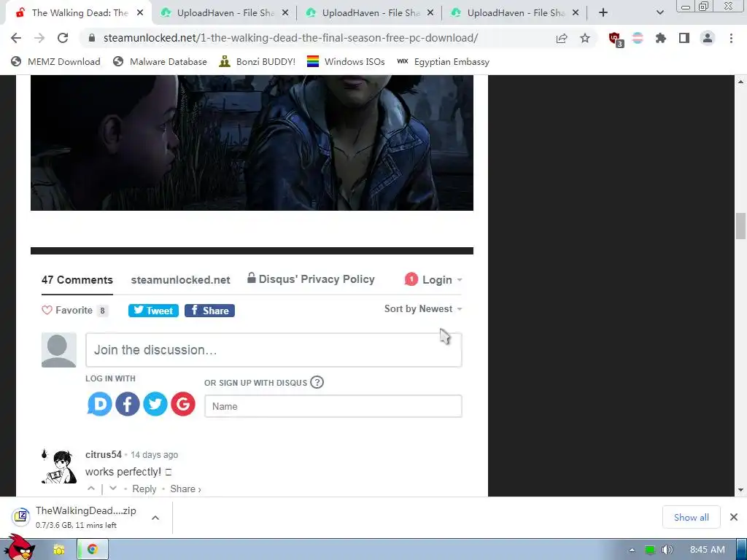The image size is (747, 560).
Task: Open the Windows ISOs bookmark
Action: (x=346, y=61)
